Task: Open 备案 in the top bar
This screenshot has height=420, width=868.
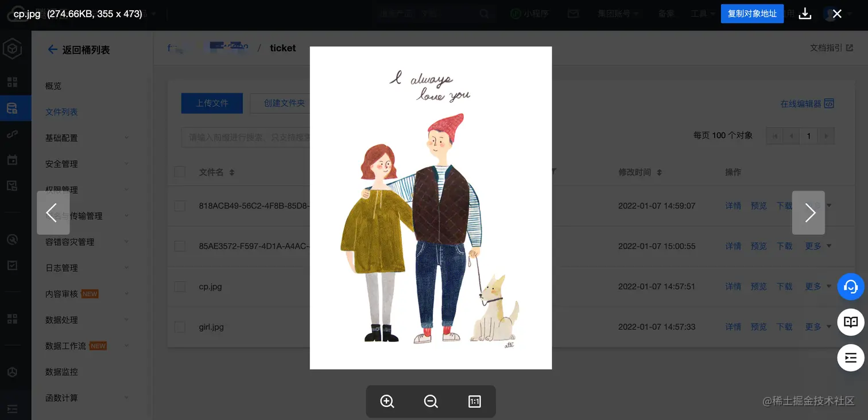Action: [666, 14]
